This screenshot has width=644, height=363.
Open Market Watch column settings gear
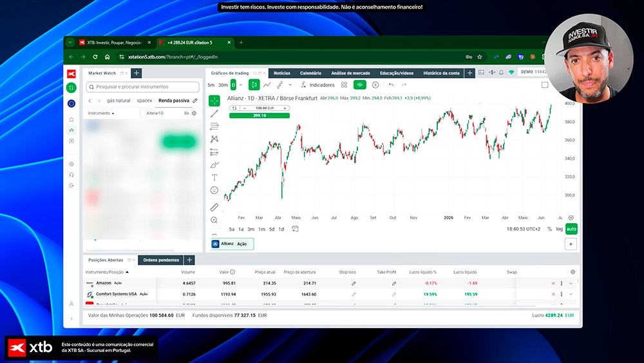(194, 113)
